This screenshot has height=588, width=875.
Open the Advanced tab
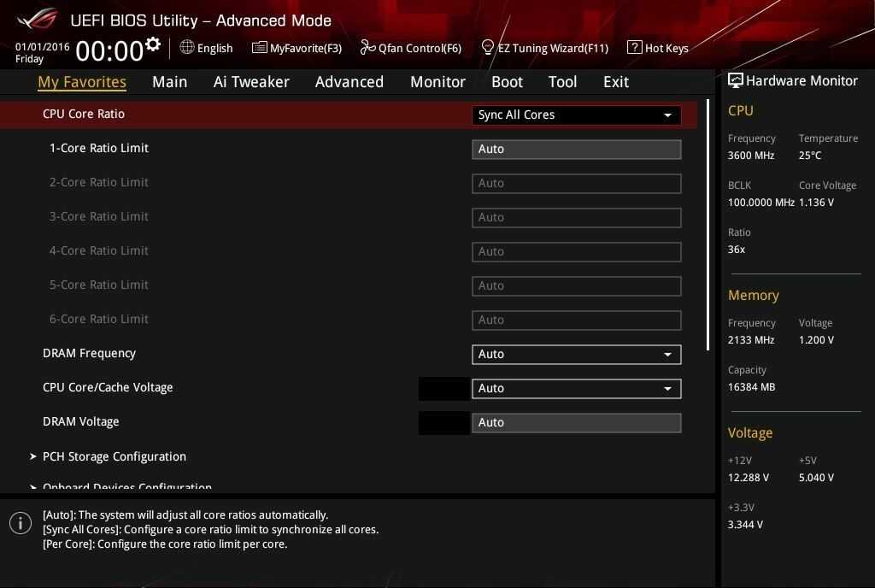pyautogui.click(x=349, y=82)
